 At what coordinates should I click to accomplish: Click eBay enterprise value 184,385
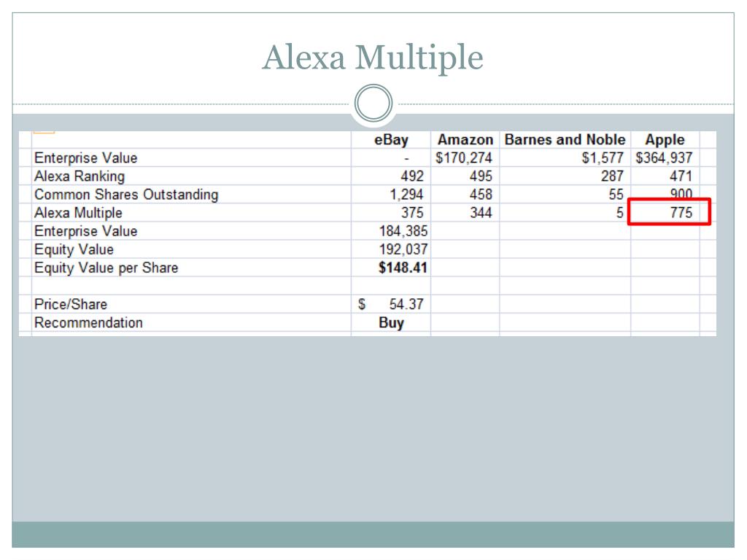(x=403, y=231)
